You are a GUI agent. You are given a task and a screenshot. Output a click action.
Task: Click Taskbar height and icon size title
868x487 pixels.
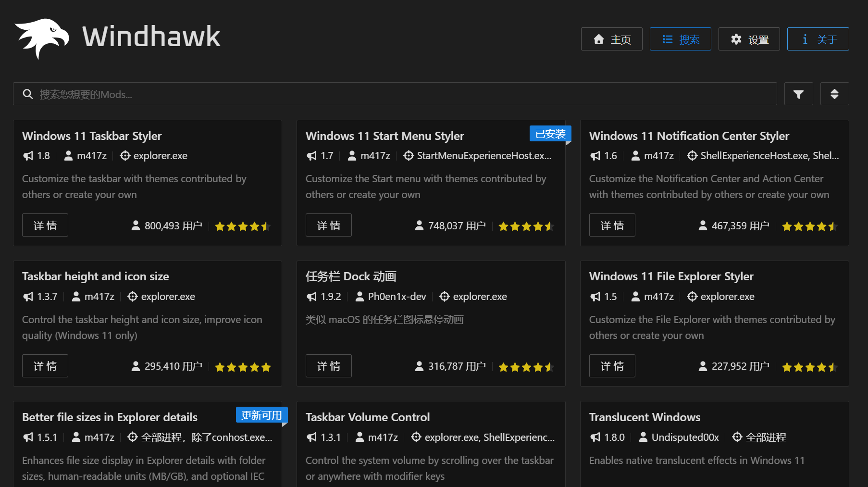95,276
